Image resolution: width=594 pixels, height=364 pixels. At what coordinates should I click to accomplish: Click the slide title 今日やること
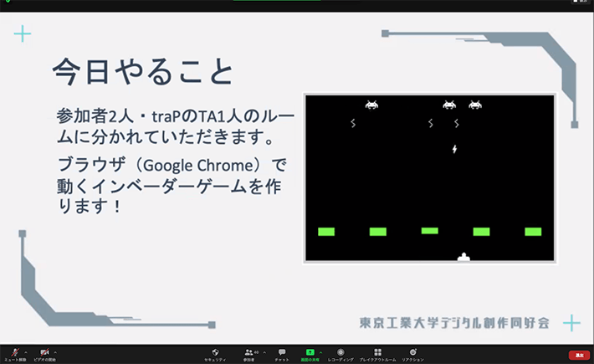click(x=141, y=73)
